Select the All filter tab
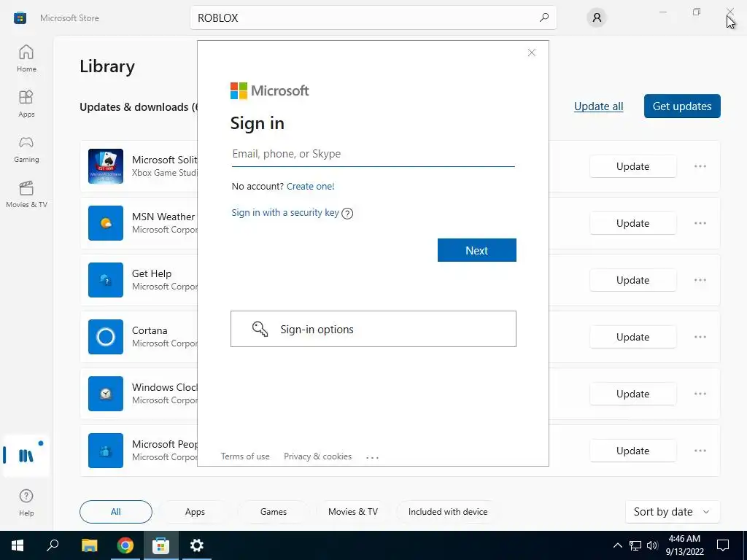747x560 pixels. tap(116, 512)
